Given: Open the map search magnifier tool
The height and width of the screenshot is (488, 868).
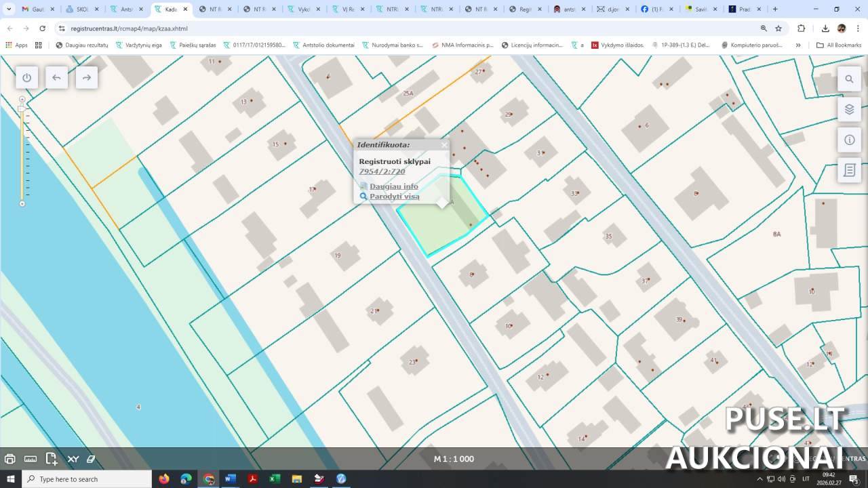Looking at the screenshot, I should [x=849, y=79].
